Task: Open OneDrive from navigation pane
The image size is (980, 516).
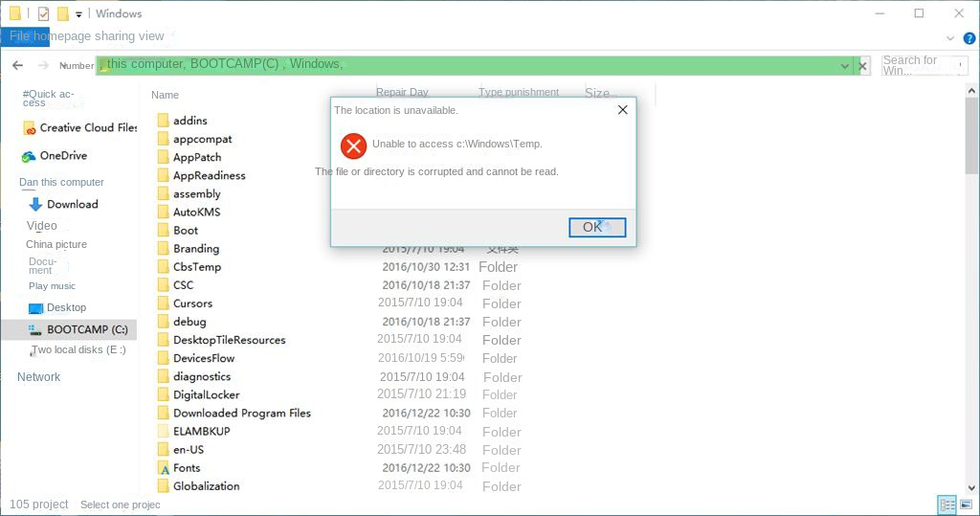Action: pos(63,156)
